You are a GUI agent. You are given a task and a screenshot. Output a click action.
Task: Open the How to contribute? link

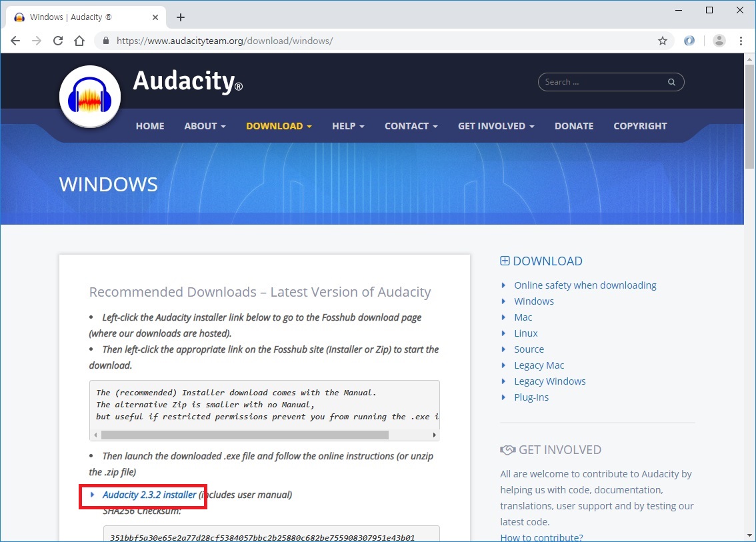pyautogui.click(x=541, y=537)
